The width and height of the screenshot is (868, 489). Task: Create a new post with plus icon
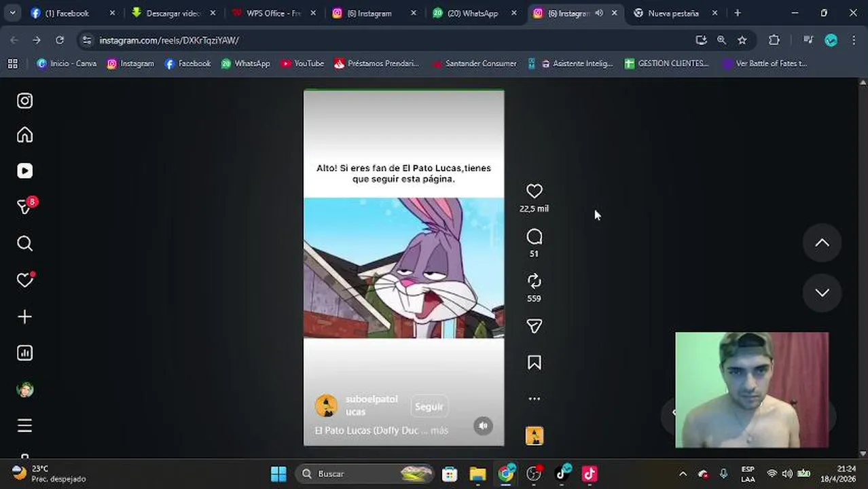(24, 316)
